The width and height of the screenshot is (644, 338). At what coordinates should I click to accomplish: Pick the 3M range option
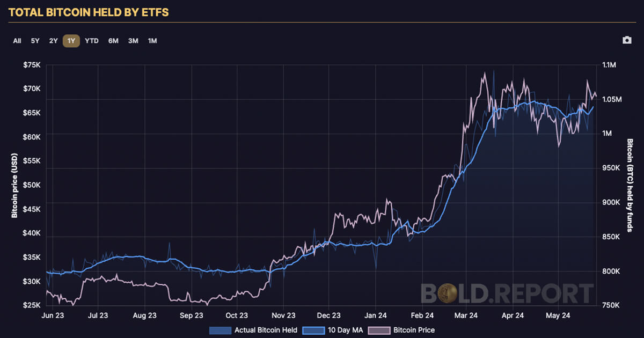click(133, 41)
